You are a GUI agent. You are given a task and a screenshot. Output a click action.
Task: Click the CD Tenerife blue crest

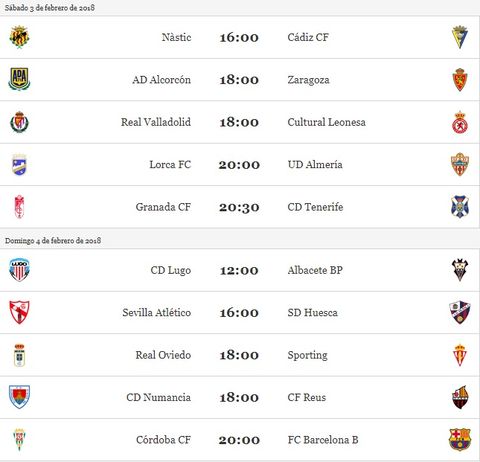460,207
